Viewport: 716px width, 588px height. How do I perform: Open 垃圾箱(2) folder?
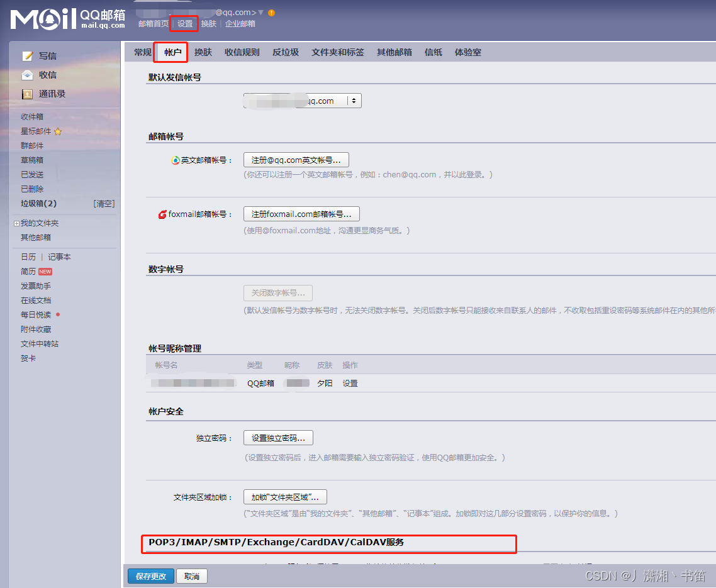(x=39, y=204)
